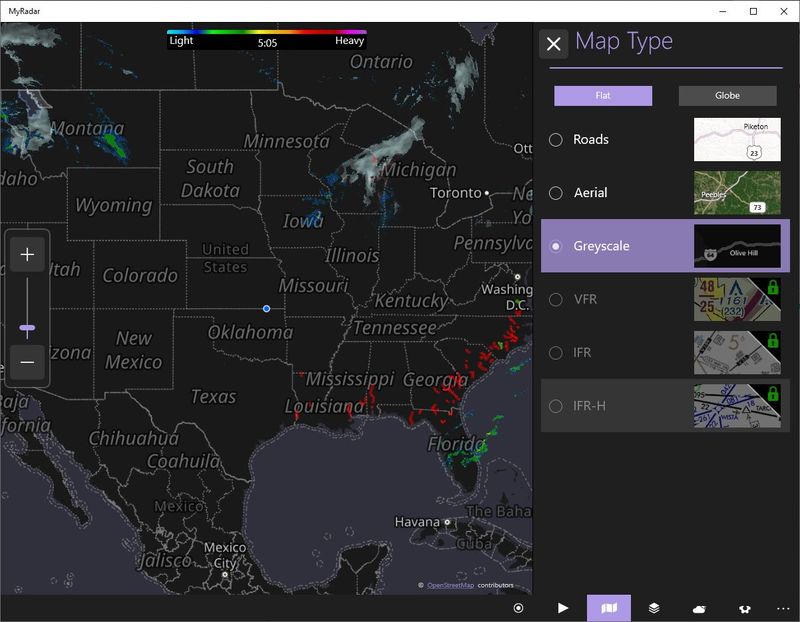Select the Aerial map type
Image resolution: width=800 pixels, height=622 pixels.
(x=557, y=192)
